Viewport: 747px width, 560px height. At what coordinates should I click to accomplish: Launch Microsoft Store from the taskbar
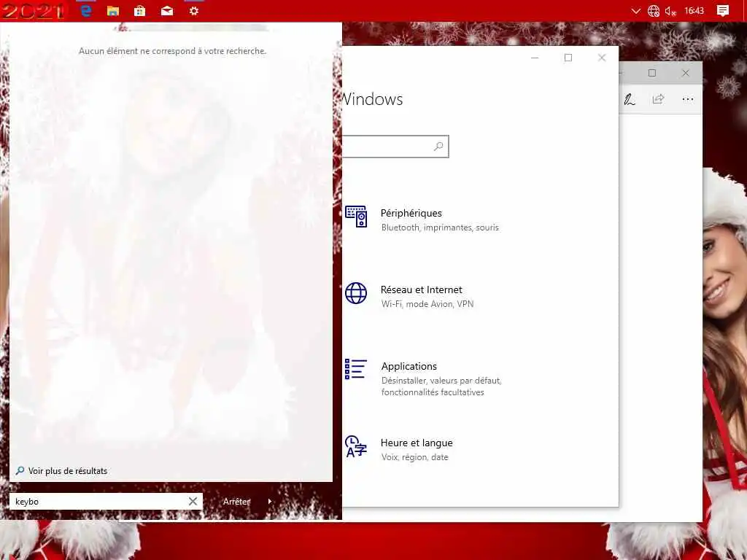(139, 10)
